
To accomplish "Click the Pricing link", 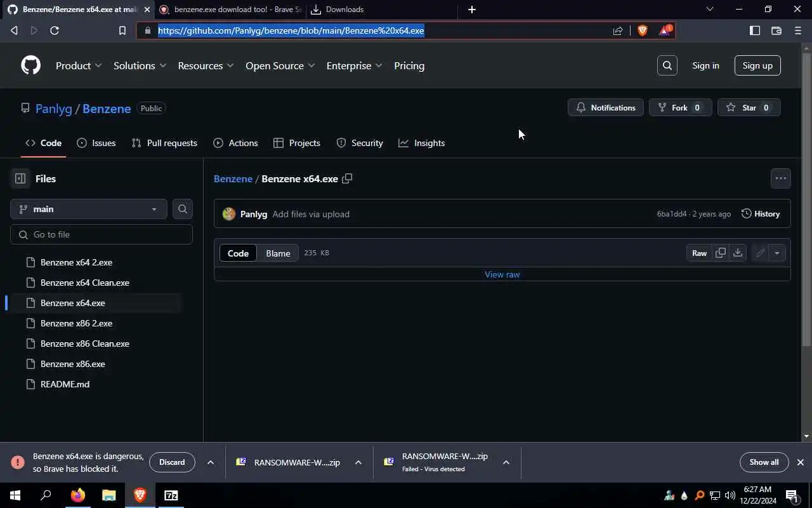I will pos(409,65).
